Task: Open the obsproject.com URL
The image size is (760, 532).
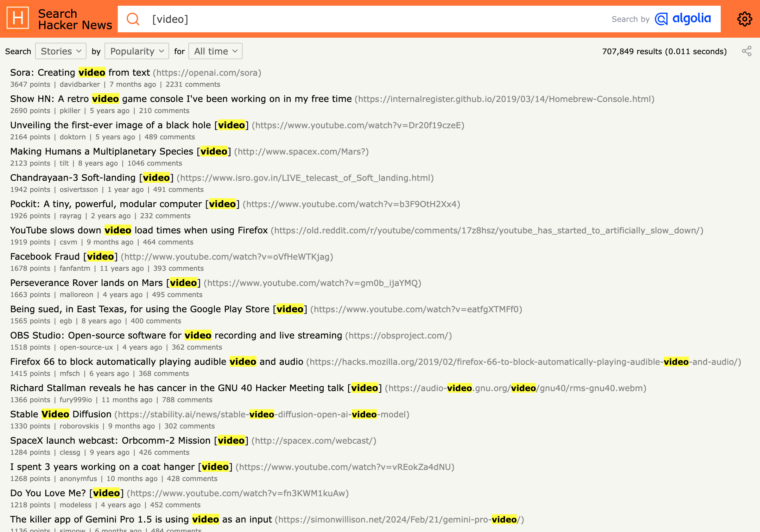Action: coord(398,336)
